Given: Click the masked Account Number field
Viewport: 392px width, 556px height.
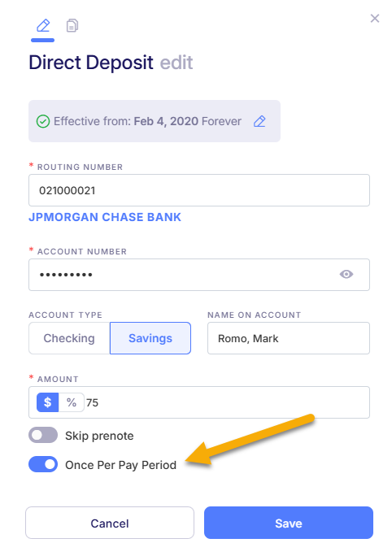Looking at the screenshot, I should click(x=199, y=275).
